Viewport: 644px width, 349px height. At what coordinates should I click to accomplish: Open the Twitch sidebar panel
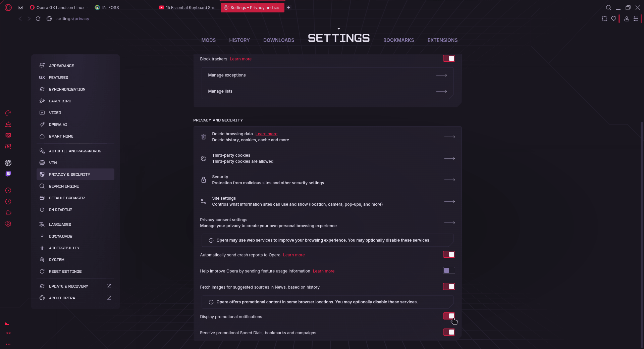click(8, 174)
